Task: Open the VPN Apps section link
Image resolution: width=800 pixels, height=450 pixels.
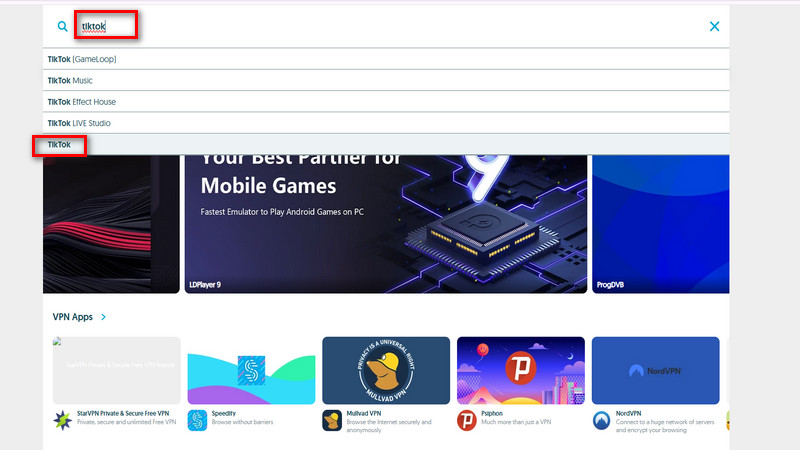Action: pyautogui.click(x=73, y=317)
